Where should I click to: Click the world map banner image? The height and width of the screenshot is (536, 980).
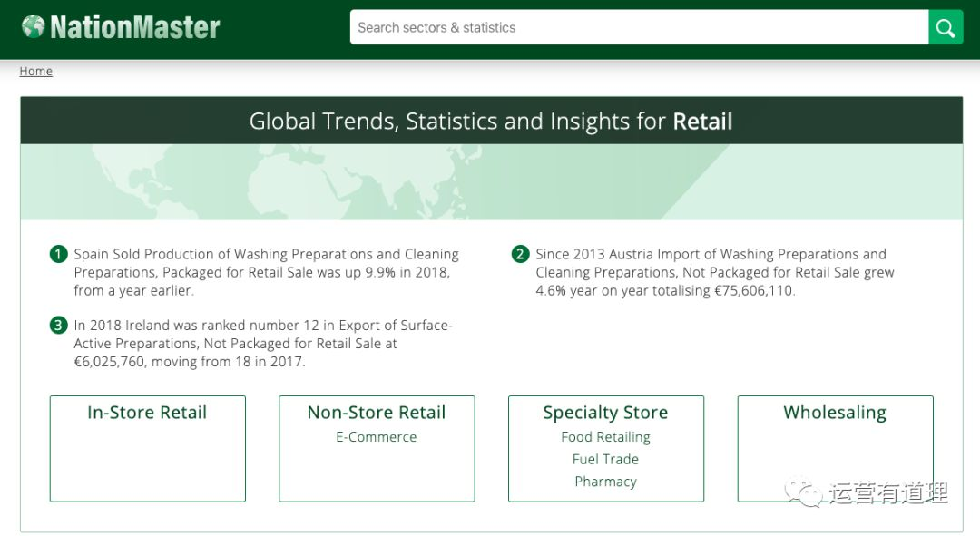point(491,181)
